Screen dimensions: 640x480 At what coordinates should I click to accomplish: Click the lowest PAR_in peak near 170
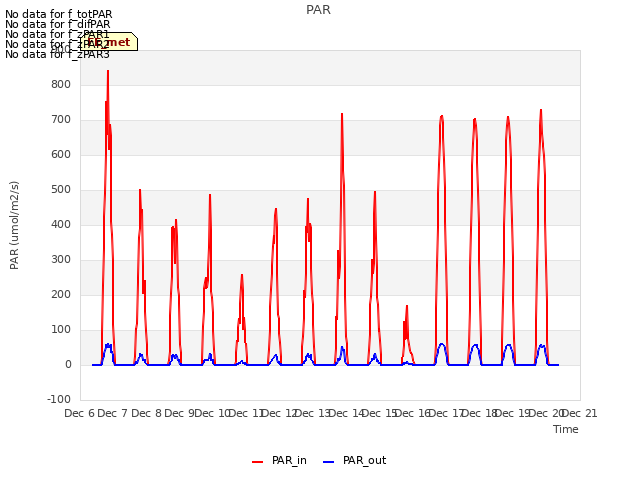pos(407,306)
